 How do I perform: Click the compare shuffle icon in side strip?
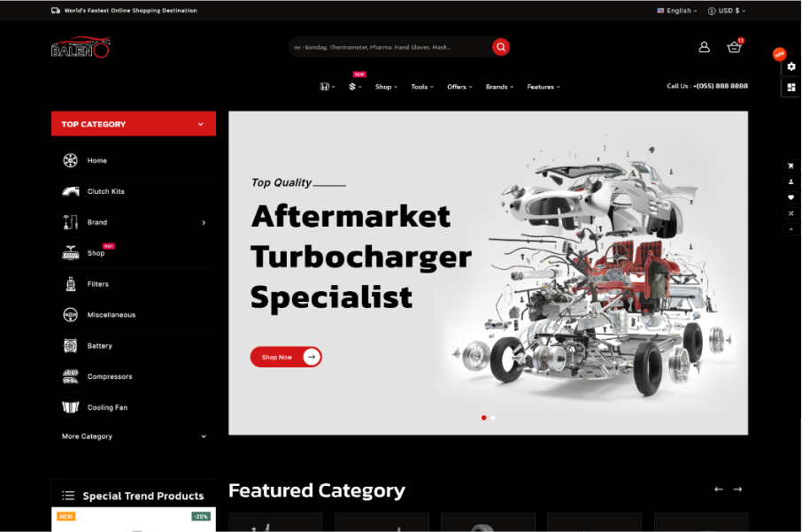point(791,213)
